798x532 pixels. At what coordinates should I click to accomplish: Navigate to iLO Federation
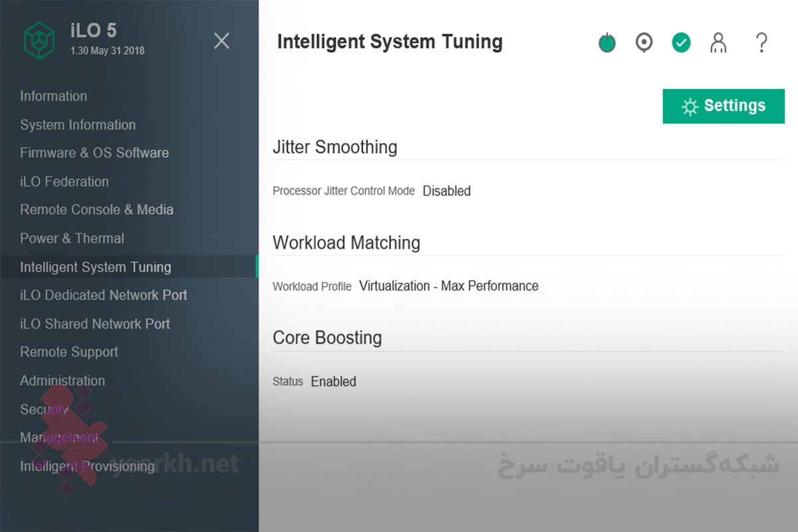(x=65, y=182)
